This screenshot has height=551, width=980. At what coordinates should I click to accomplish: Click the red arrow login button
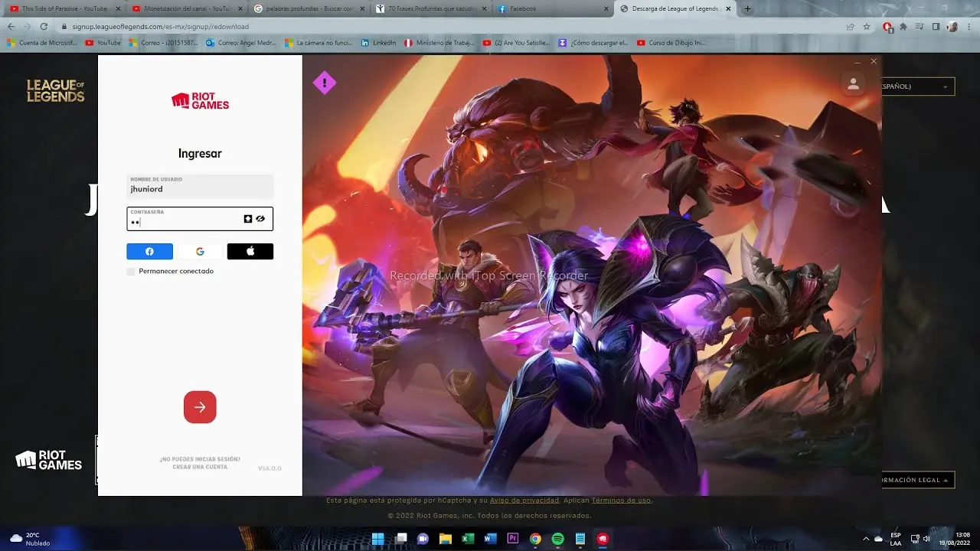[200, 406]
